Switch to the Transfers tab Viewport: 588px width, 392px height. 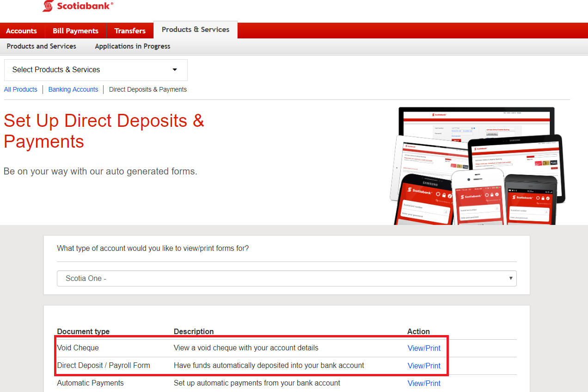pos(130,31)
